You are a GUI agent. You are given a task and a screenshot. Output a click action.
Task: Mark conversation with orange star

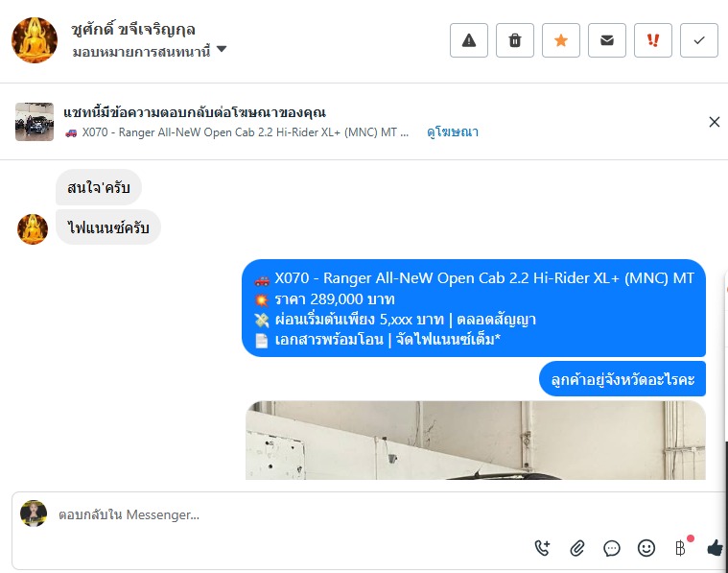tap(560, 40)
